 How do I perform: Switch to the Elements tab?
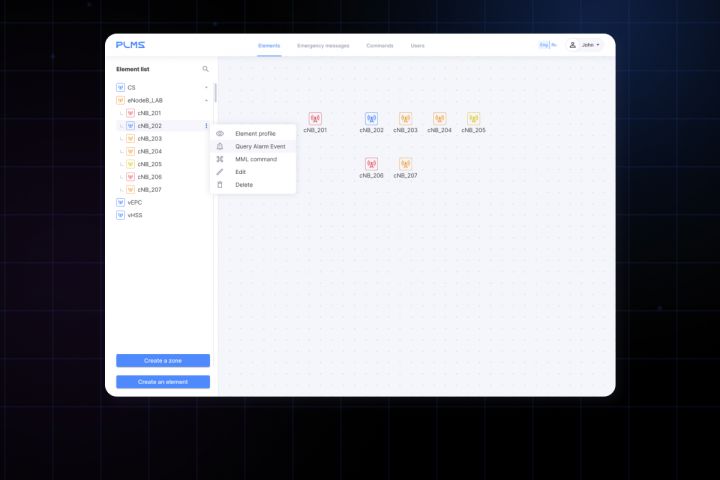click(x=269, y=45)
